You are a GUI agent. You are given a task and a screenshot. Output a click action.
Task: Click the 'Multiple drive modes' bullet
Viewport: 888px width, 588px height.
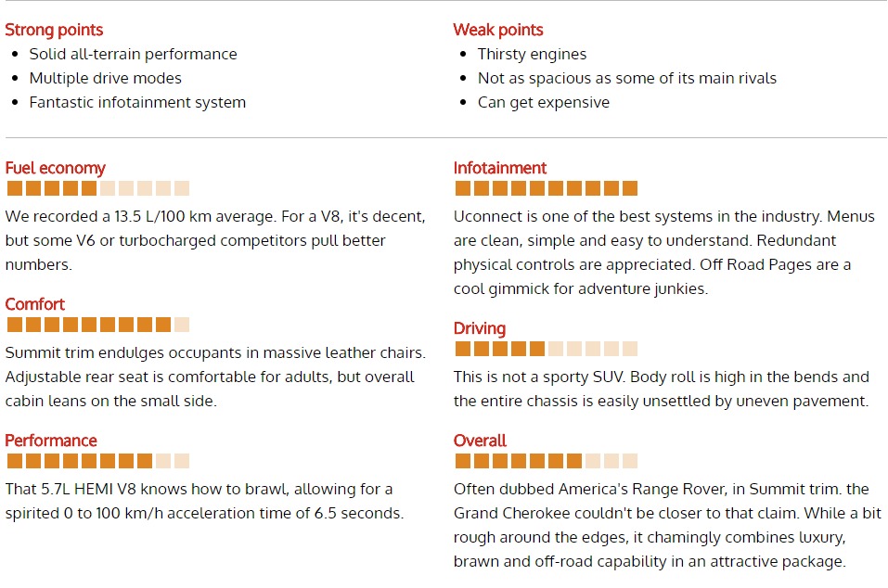(x=106, y=78)
